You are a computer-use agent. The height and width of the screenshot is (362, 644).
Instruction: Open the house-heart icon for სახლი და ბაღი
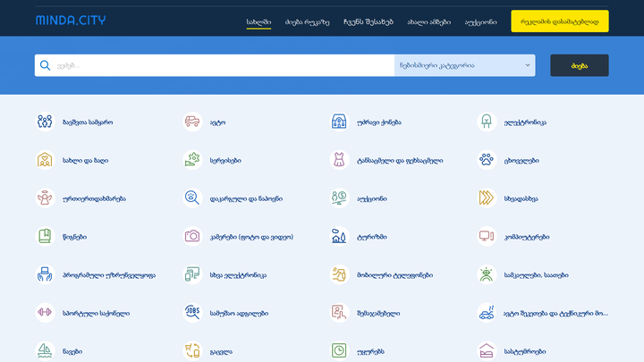point(45,160)
